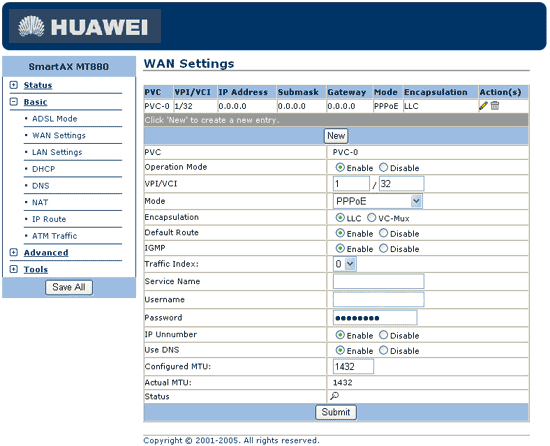Expand the Tools section plus icon
This screenshot has height=446, width=550.
click(x=14, y=269)
